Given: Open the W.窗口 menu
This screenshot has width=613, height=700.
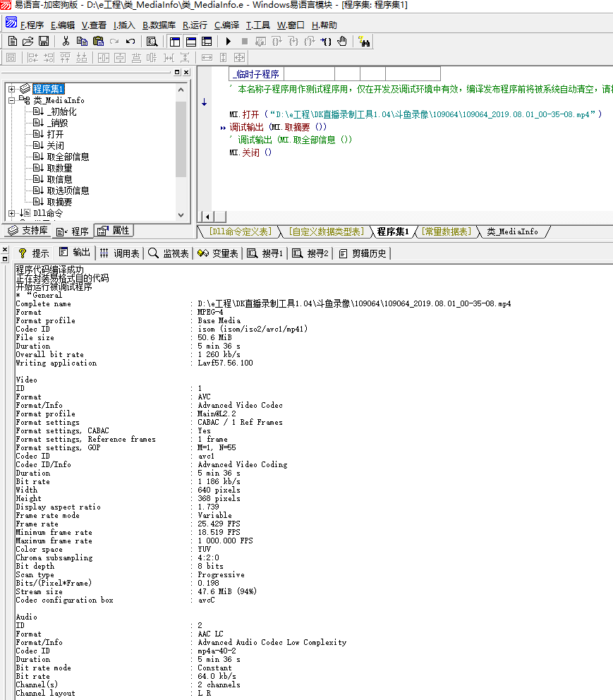Looking at the screenshot, I should (x=291, y=25).
